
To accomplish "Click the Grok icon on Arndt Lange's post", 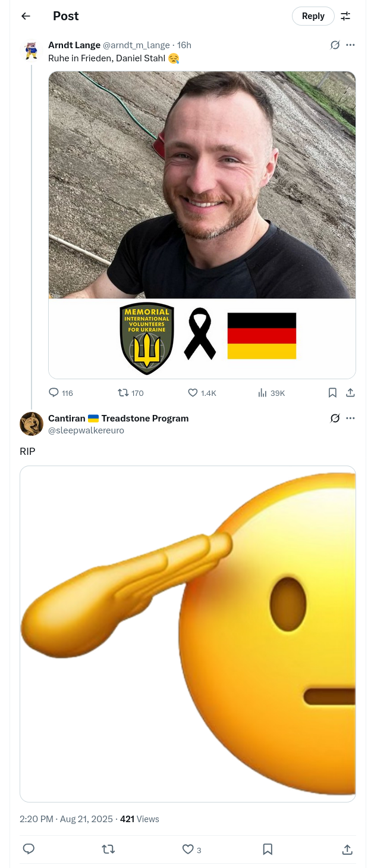I will [335, 45].
